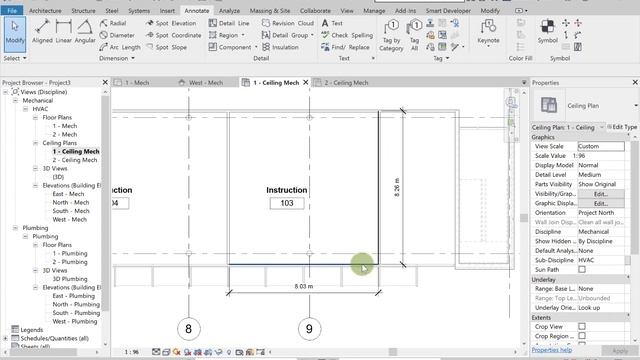Open the Massing & Site ribbon tab

270,11
